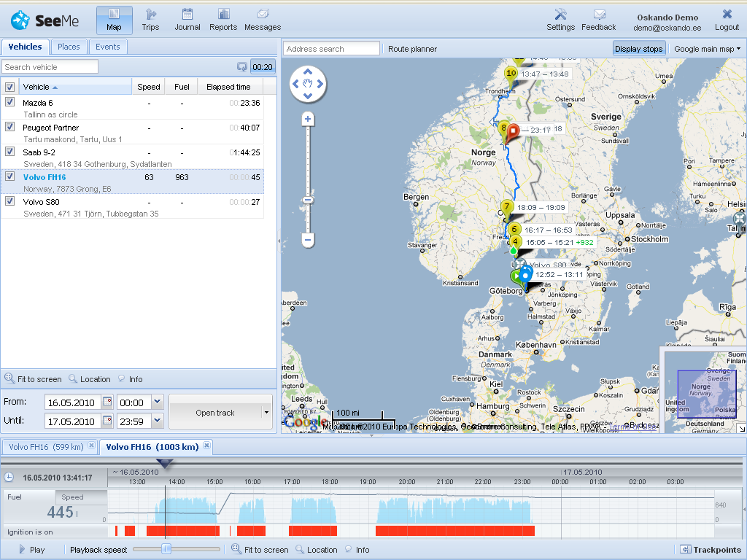Open calendar for Until date

pyautogui.click(x=107, y=421)
